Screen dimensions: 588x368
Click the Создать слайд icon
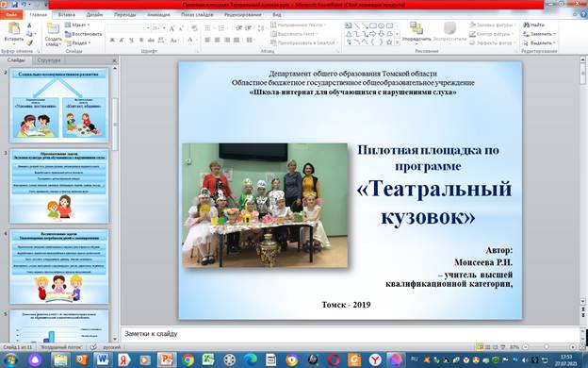[x=53, y=29]
